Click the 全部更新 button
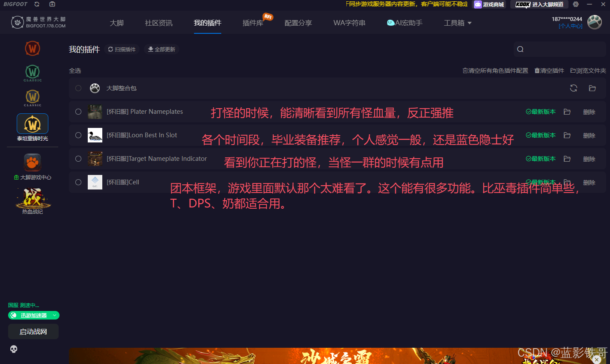Image resolution: width=610 pixels, height=364 pixels. (x=162, y=50)
